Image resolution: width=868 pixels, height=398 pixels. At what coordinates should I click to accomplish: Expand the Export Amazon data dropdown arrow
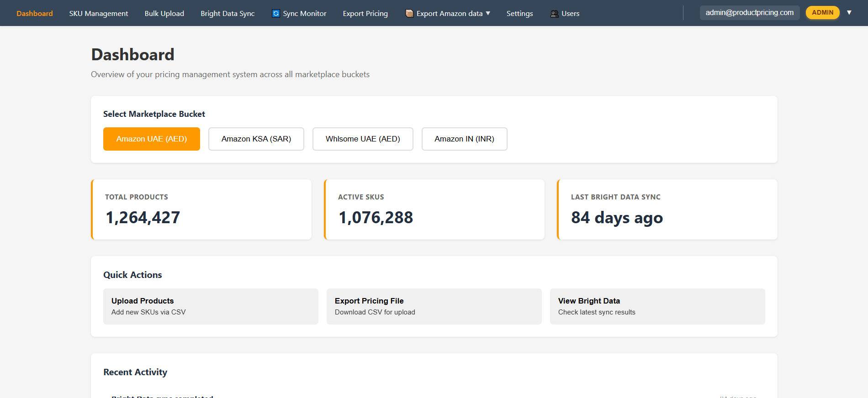[488, 13]
